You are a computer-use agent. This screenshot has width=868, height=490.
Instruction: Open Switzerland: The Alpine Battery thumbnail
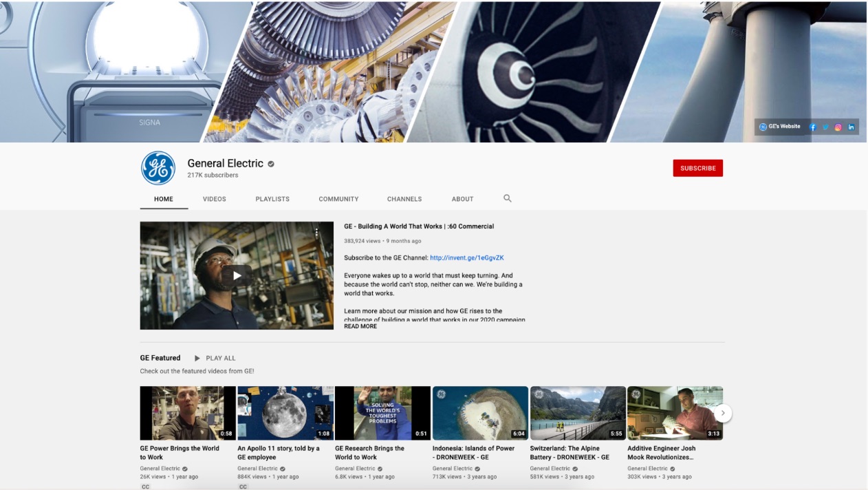578,413
